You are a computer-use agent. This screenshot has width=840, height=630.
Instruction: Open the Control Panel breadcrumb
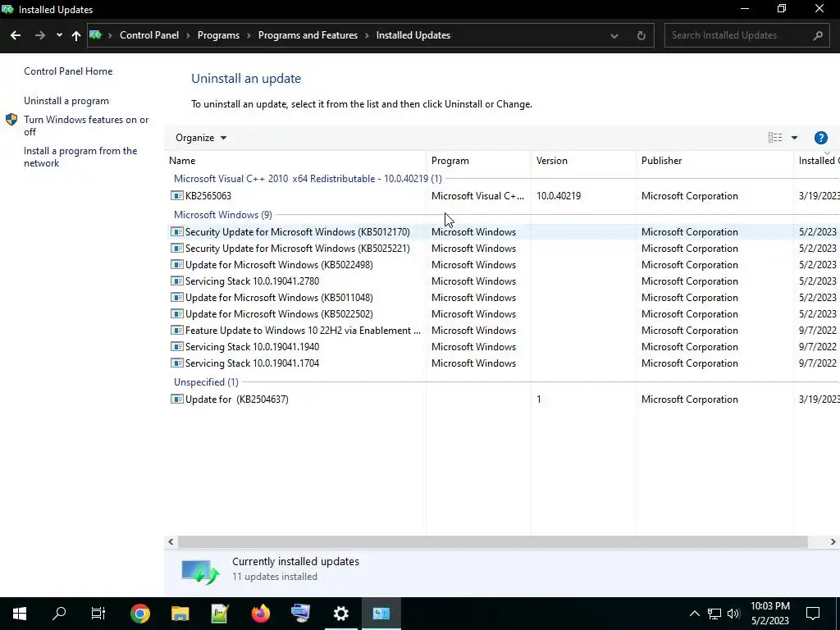point(149,35)
